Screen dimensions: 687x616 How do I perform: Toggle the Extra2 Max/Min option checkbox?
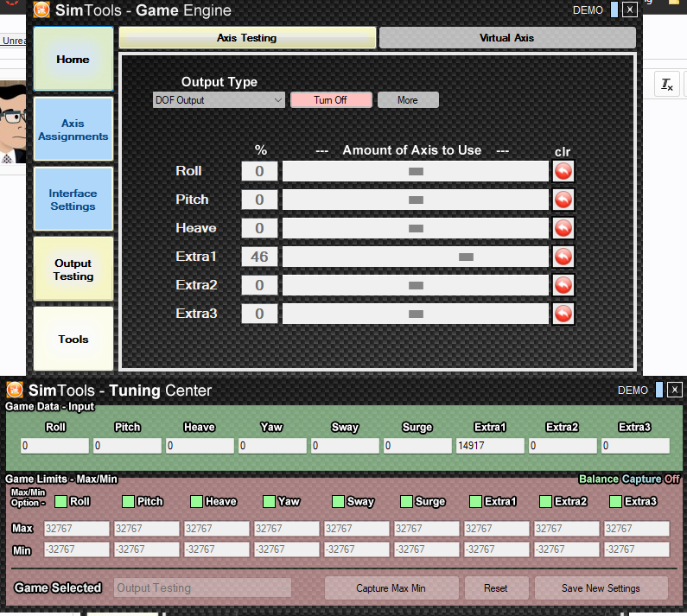coord(546,502)
